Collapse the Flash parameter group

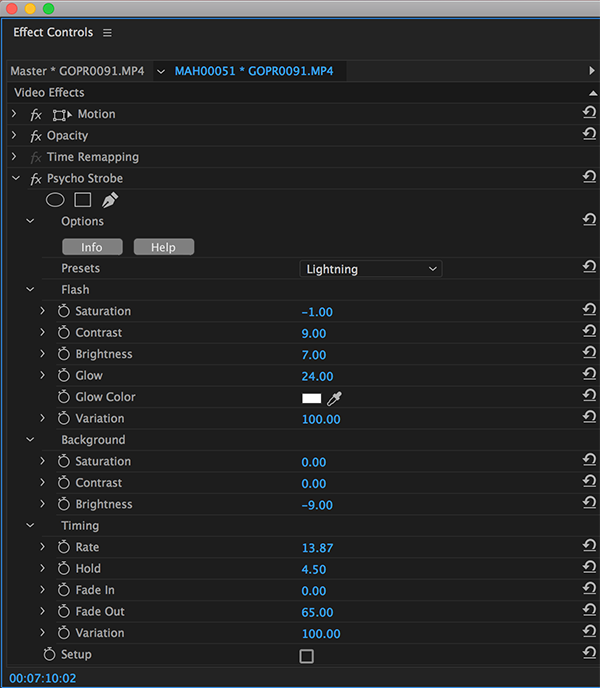click(30, 290)
